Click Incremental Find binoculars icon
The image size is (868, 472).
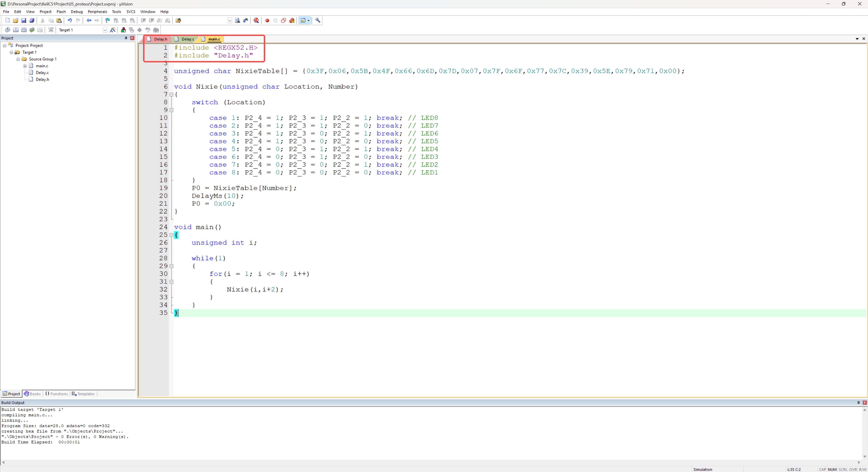click(246, 21)
